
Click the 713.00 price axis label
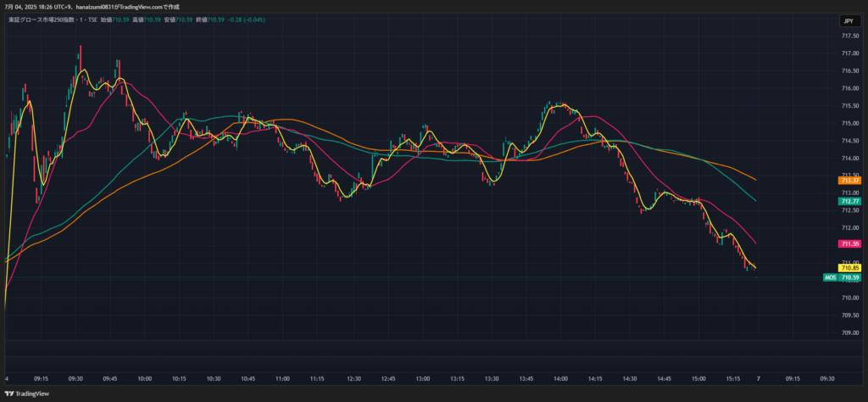point(849,193)
